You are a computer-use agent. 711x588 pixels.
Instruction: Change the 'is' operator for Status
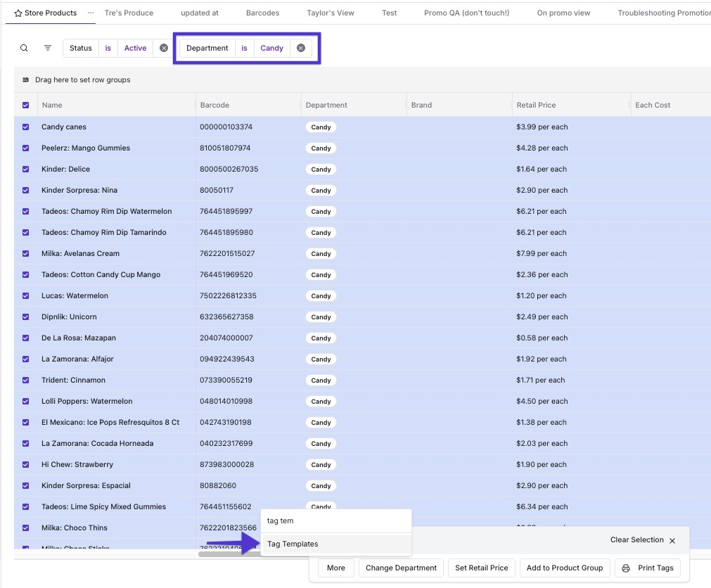pos(108,48)
